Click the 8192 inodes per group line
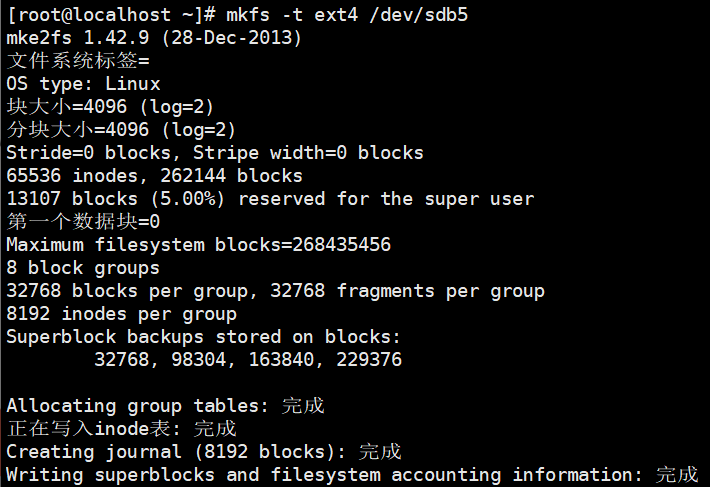The height and width of the screenshot is (487, 710). tap(121, 314)
